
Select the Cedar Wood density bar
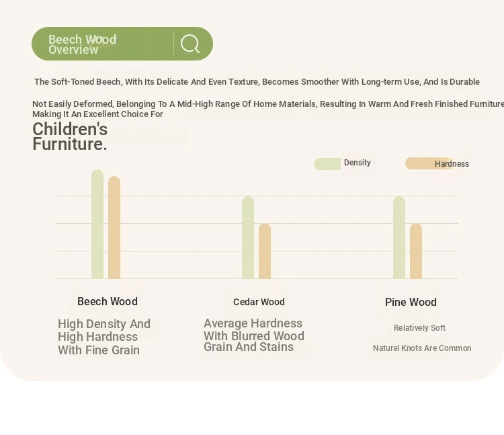(248, 237)
